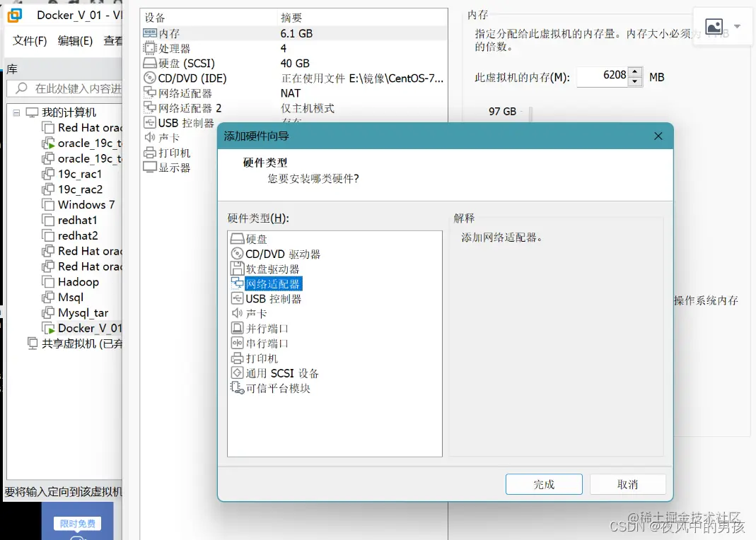
Task: Click the 设备 column header in device list
Action: 156,18
